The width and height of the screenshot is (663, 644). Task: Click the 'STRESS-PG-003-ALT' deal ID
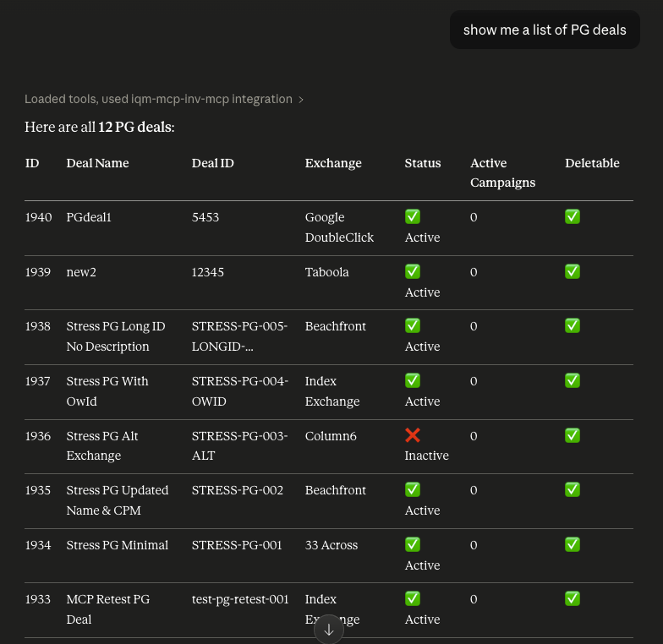point(239,446)
